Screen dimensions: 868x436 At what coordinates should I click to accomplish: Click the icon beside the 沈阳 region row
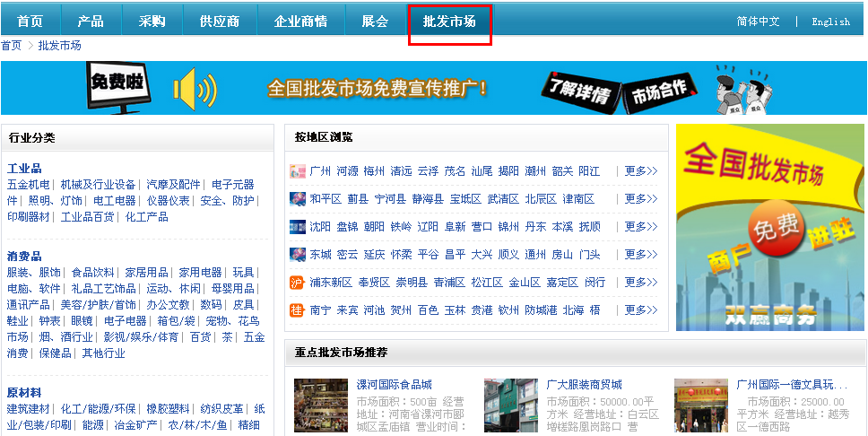click(298, 227)
